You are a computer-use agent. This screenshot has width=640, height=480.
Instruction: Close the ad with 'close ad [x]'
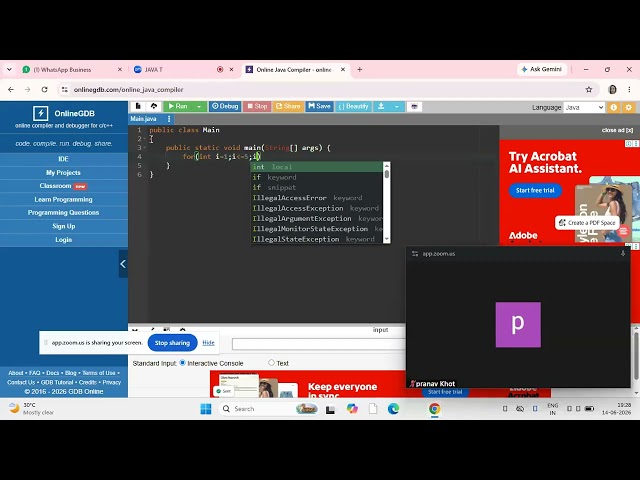[x=617, y=130]
